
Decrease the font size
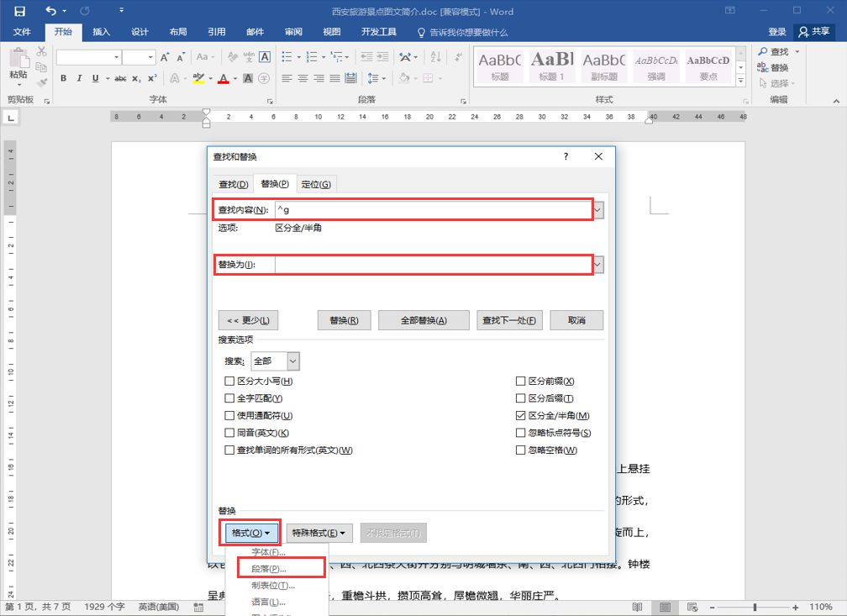point(181,57)
